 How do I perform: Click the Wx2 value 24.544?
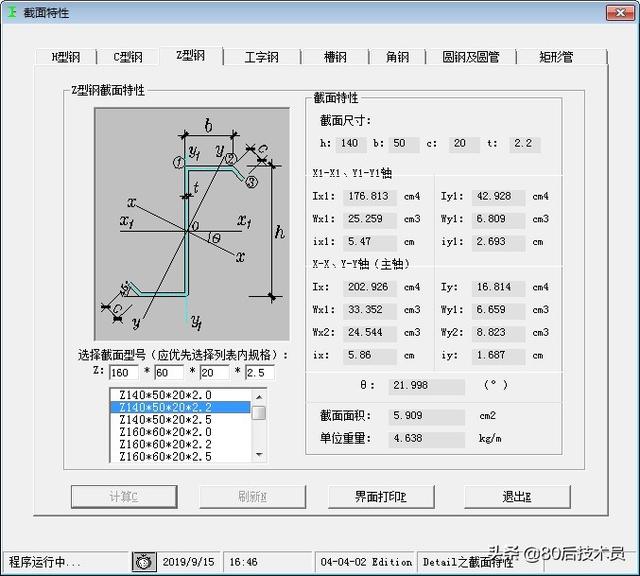tap(370, 333)
